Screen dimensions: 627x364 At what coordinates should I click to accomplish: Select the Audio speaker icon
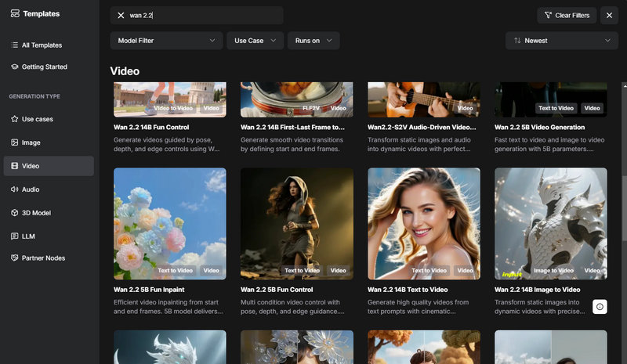[x=15, y=189]
